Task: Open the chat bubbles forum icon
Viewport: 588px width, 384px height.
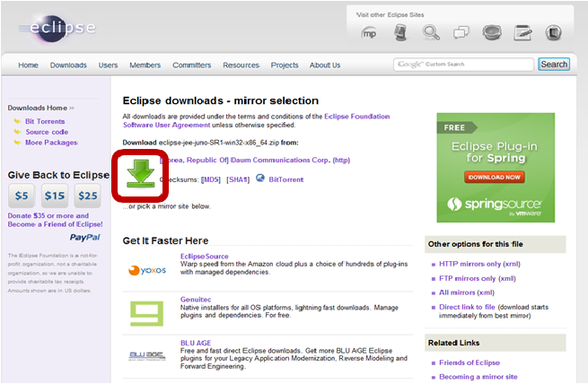Action: (x=461, y=32)
